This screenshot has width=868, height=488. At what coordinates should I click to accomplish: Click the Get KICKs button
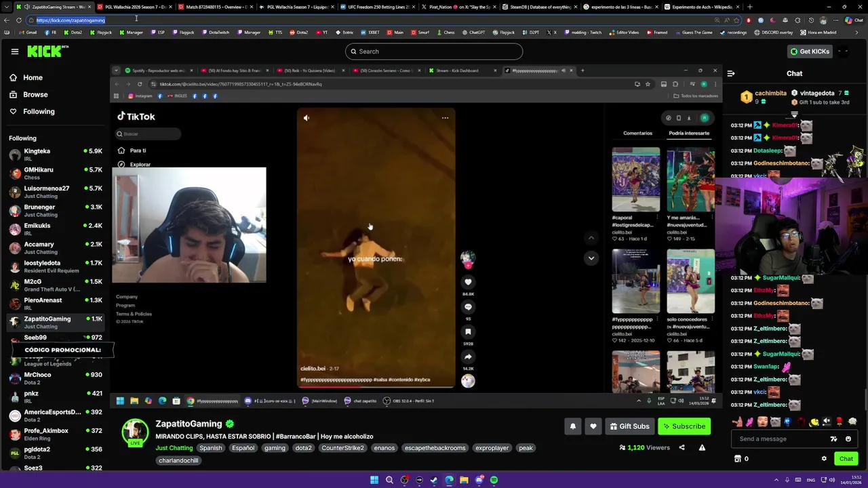point(809,52)
